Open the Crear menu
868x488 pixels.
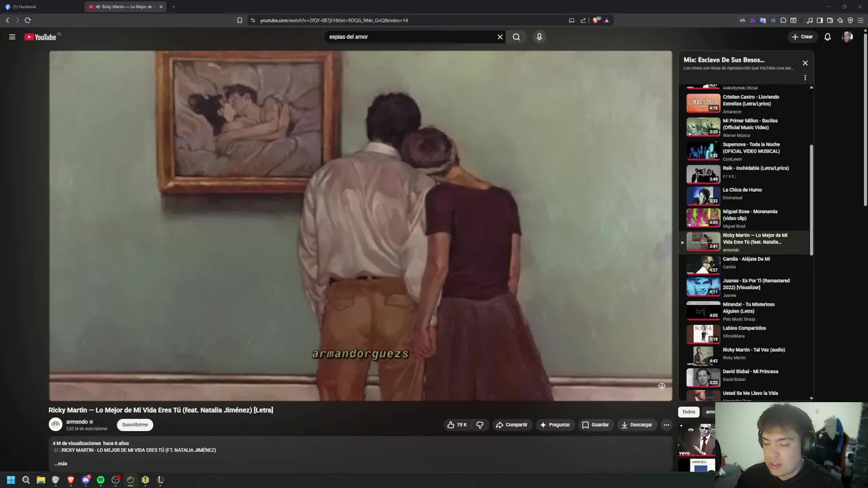(x=802, y=37)
